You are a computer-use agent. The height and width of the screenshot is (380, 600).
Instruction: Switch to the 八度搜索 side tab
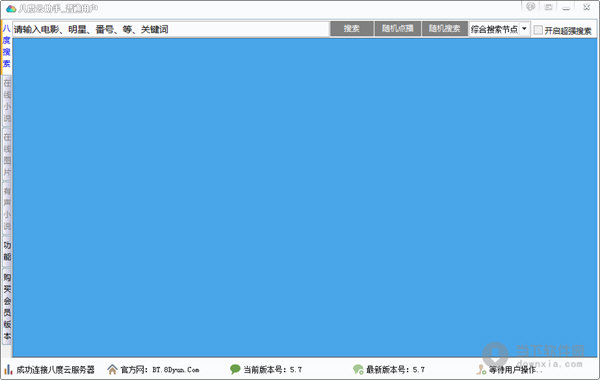tap(7, 46)
